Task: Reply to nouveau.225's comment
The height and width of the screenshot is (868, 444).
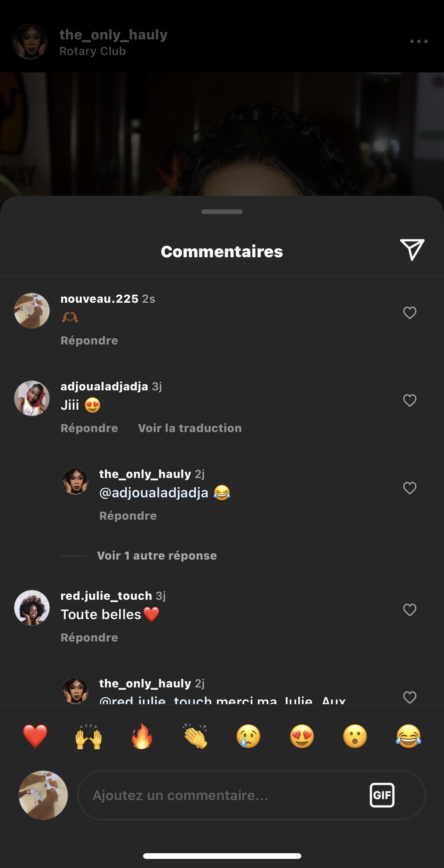Action: [89, 341]
